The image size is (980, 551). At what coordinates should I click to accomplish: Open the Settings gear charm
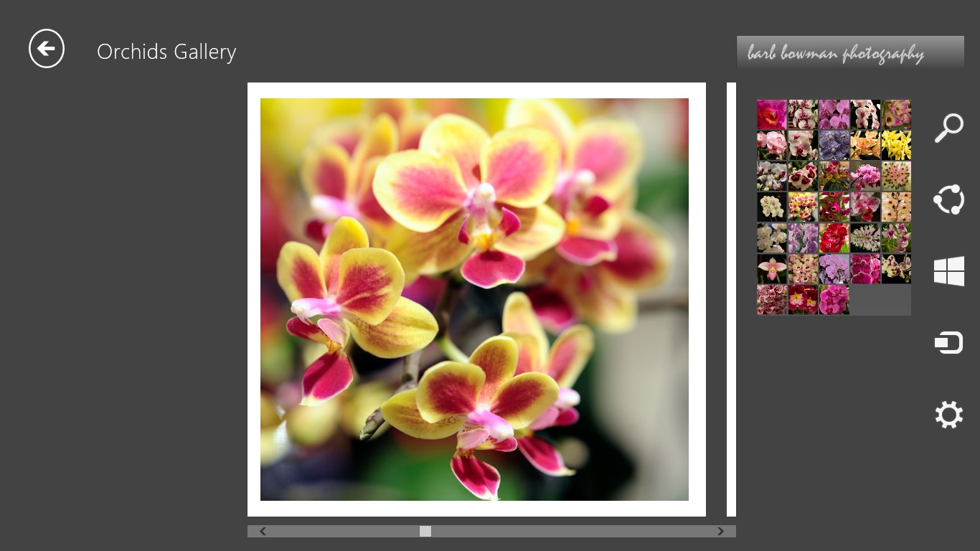(x=948, y=415)
